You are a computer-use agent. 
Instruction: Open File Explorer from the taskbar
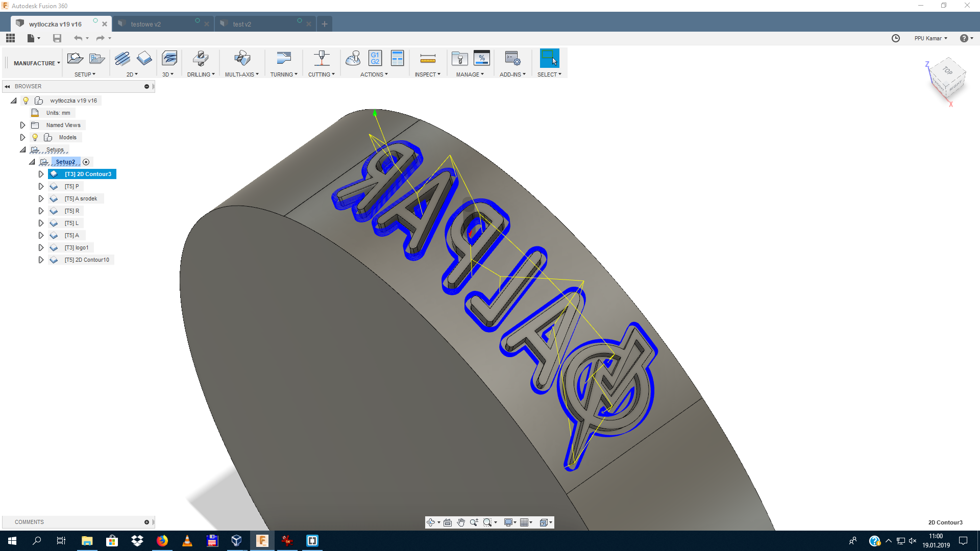[87, 541]
